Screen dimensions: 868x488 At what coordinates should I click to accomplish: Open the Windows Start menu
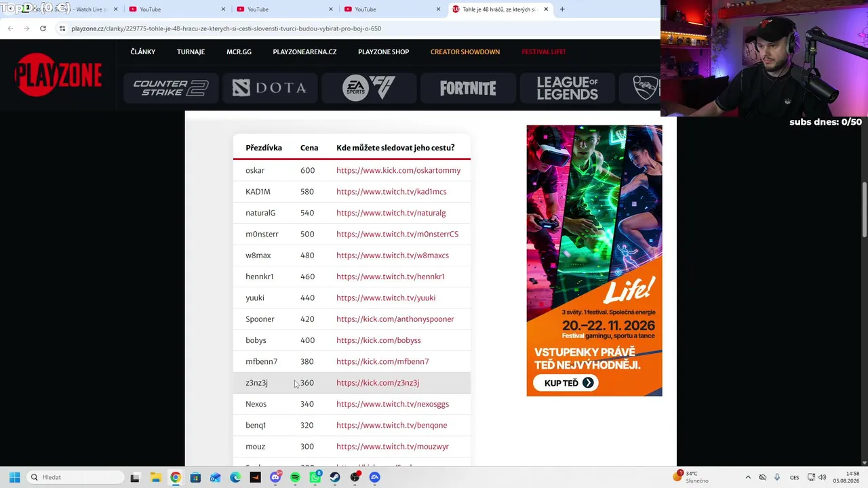pos(14,477)
